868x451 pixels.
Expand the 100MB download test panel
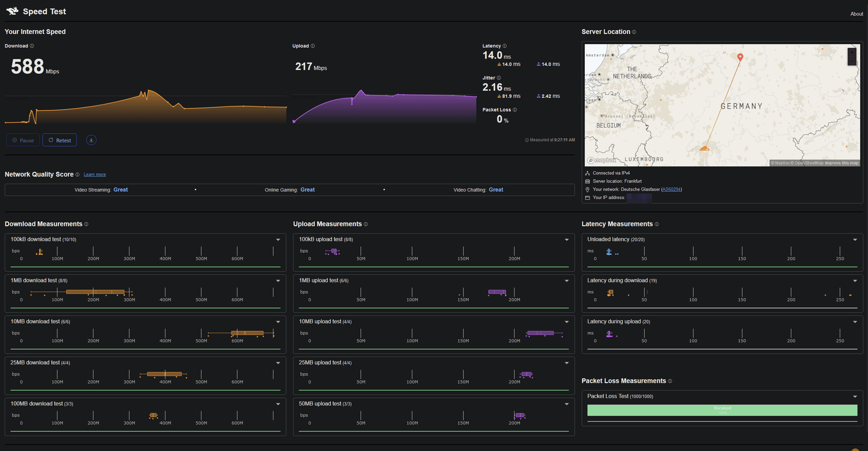click(278, 404)
